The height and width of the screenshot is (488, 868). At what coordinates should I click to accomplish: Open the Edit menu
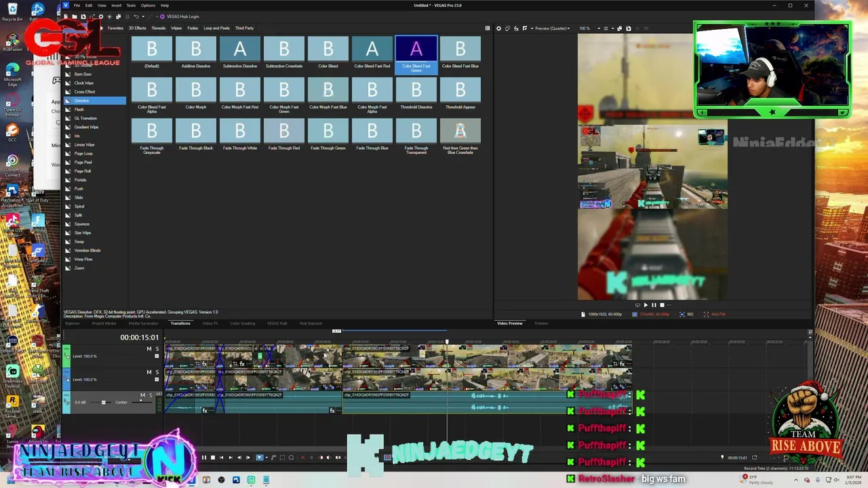pyautogui.click(x=88, y=5)
